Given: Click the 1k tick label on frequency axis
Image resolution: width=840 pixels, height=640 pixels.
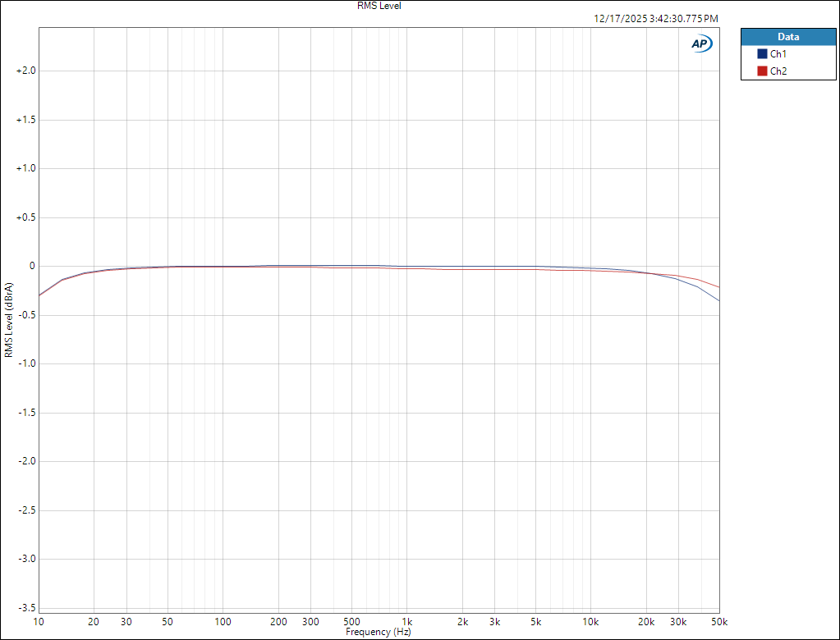Looking at the screenshot, I should click(406, 622).
